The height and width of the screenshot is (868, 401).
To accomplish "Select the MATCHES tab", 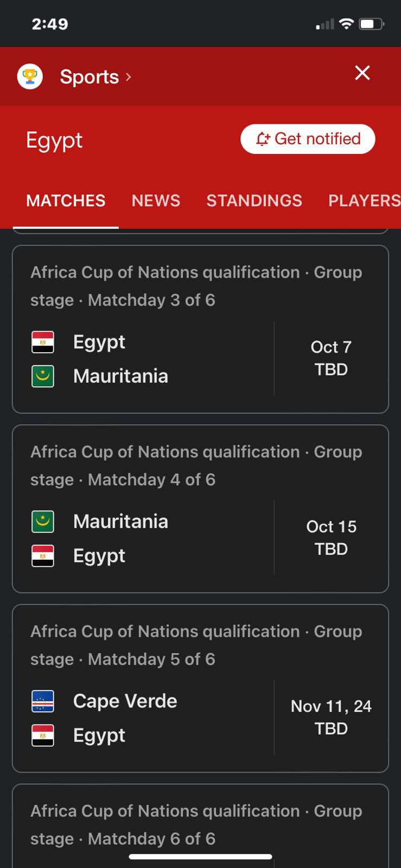I will [66, 201].
